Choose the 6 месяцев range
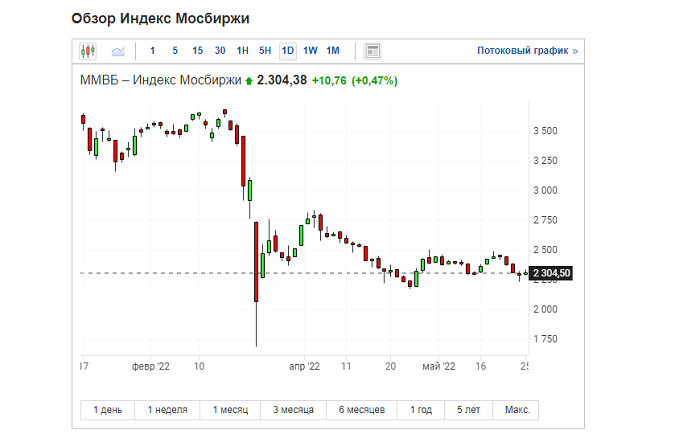675x442 pixels. [x=362, y=410]
